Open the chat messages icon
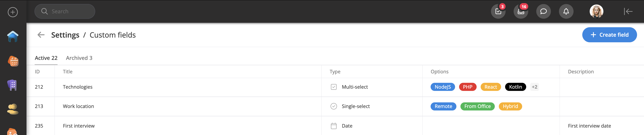 (x=543, y=11)
